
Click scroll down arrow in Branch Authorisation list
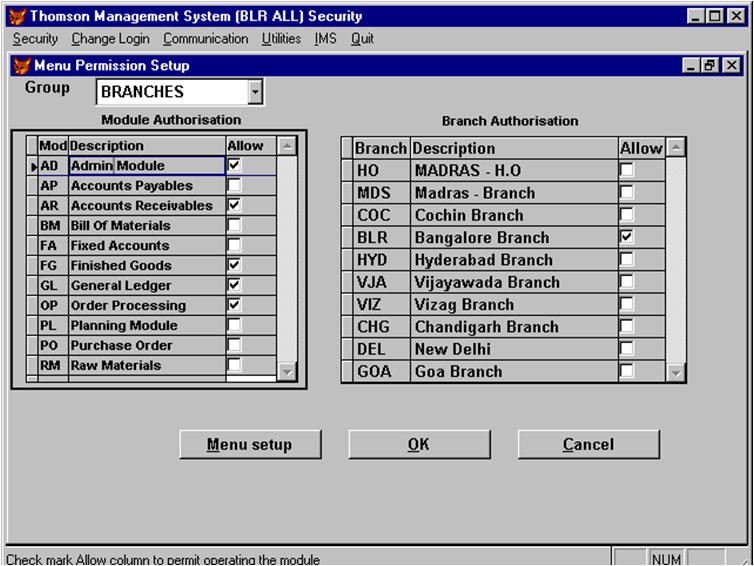click(676, 372)
